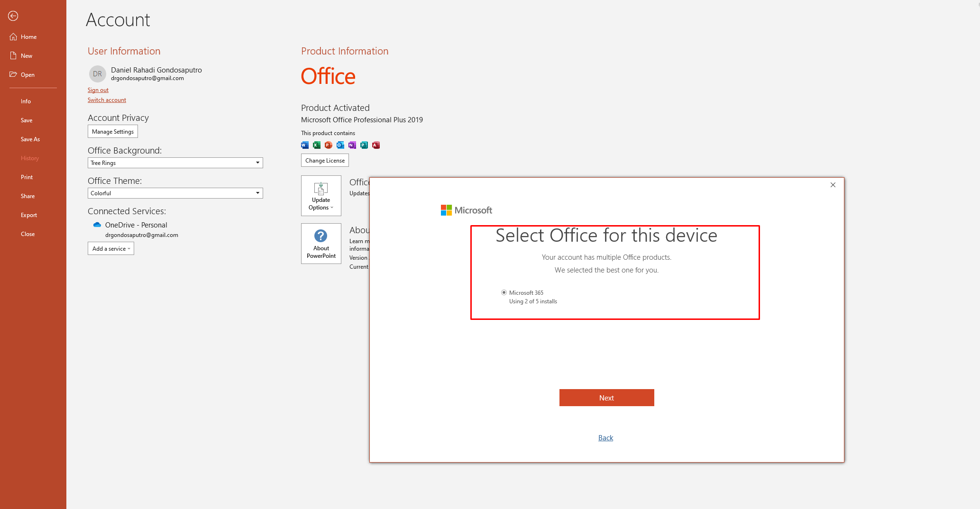The width and height of the screenshot is (980, 509).
Task: Click the Change License button
Action: pos(325,161)
